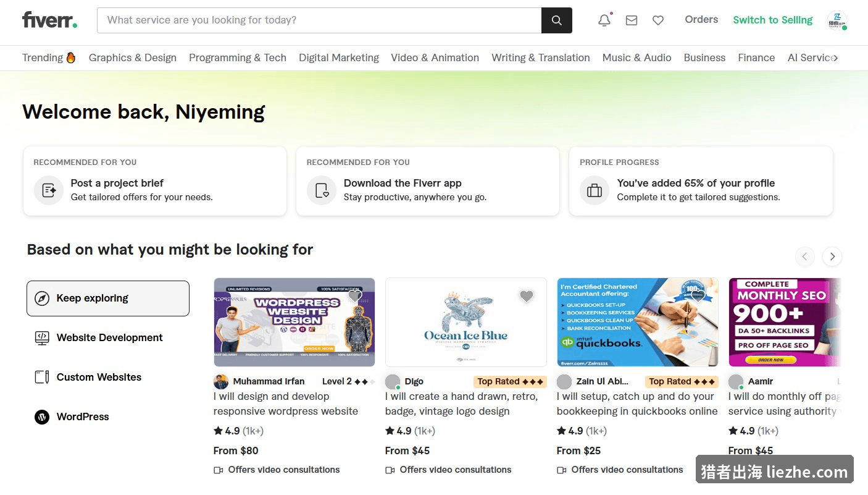Show more categories with the nav arrow
The height and width of the screenshot is (495, 868).
[x=835, y=58]
